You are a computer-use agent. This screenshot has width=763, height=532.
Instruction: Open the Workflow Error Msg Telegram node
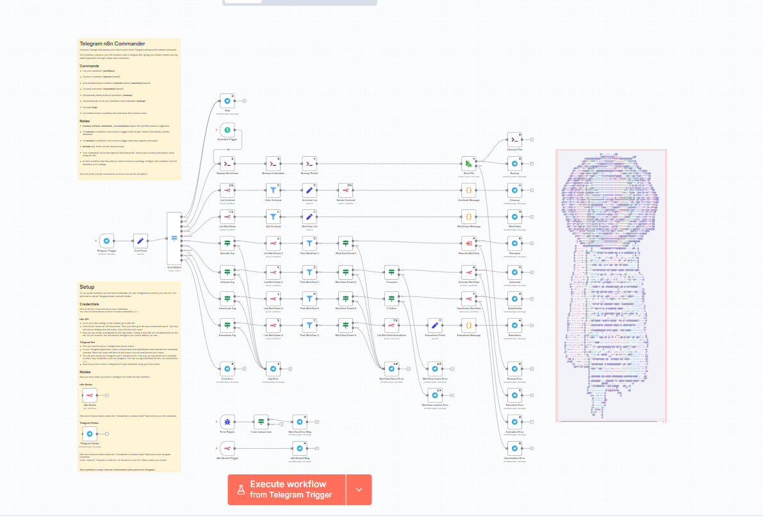click(300, 422)
